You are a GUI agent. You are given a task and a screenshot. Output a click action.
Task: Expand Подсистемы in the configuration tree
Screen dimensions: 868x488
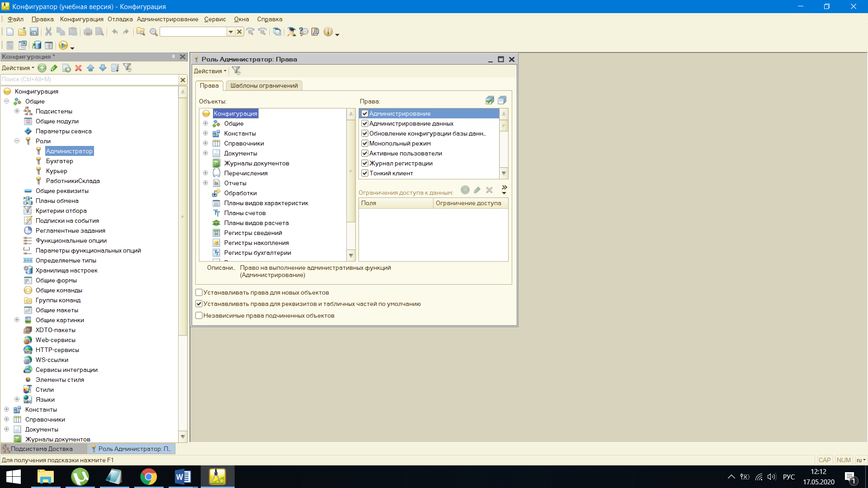[17, 111]
